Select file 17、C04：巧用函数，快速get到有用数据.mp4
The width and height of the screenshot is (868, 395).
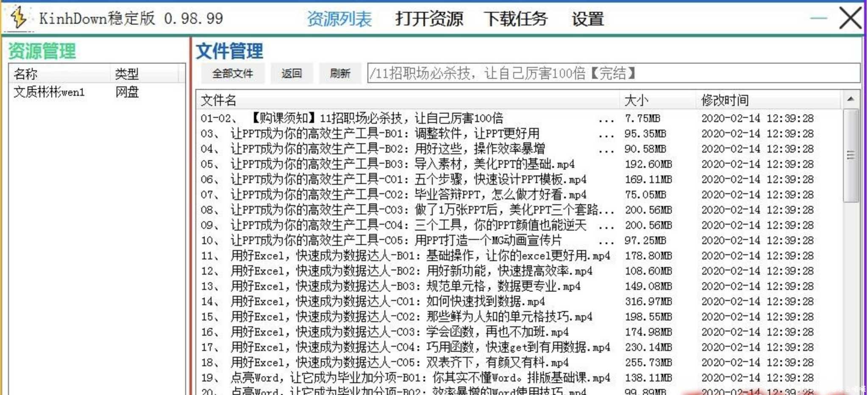point(519,347)
